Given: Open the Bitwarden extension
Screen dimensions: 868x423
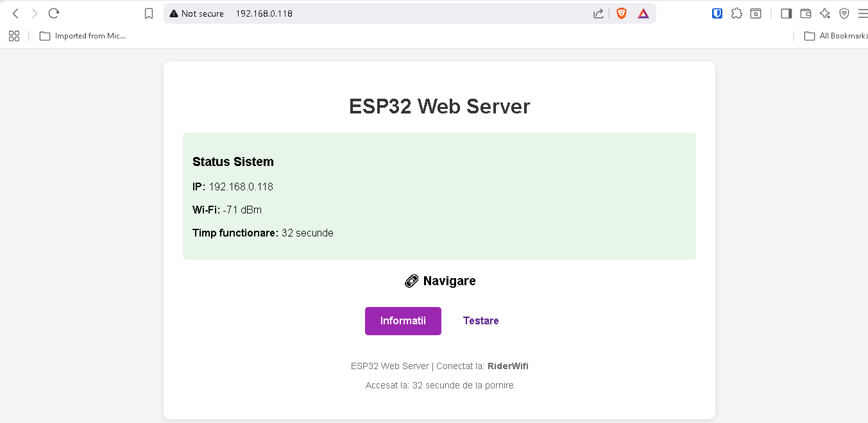Looking at the screenshot, I should tap(717, 13).
